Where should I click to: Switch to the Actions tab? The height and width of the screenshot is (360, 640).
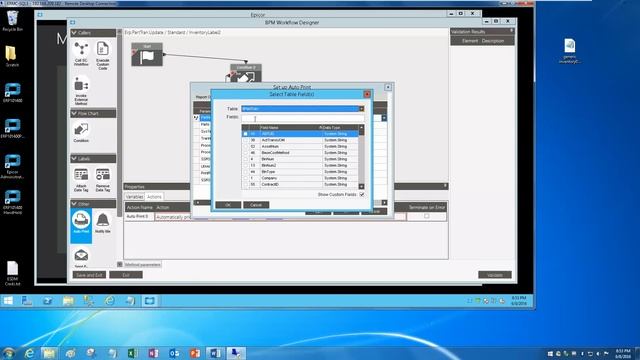[154, 197]
